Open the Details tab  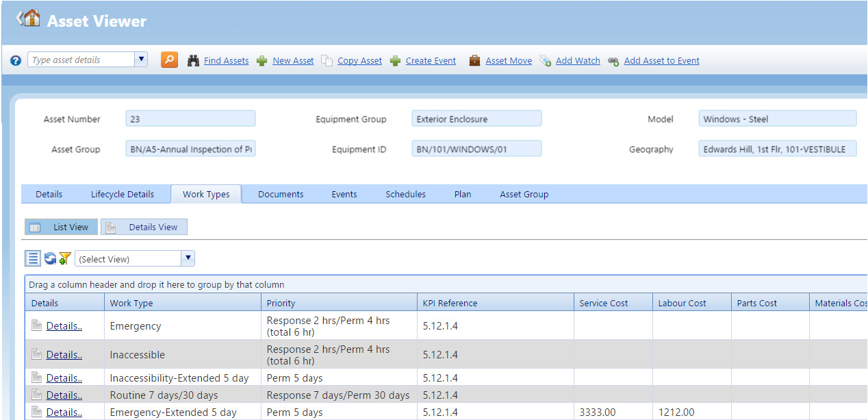(x=49, y=194)
